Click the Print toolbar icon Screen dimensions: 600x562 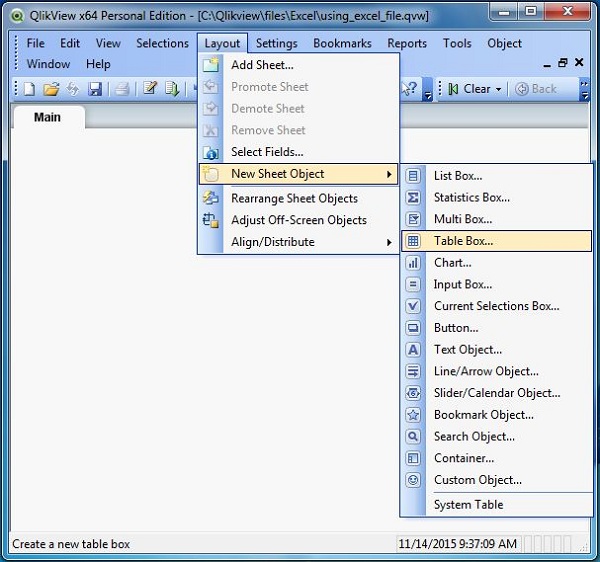pos(122,89)
